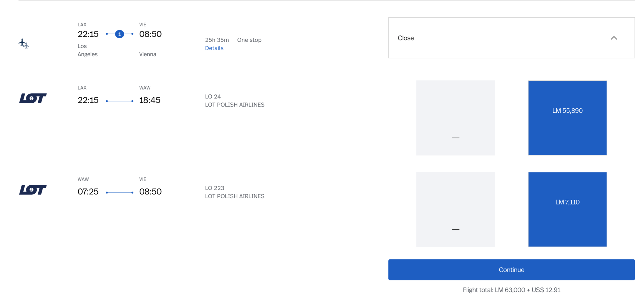Screen dimensions: 644x304
Task: Collapse the panel using the up chevron
Action: [x=614, y=38]
